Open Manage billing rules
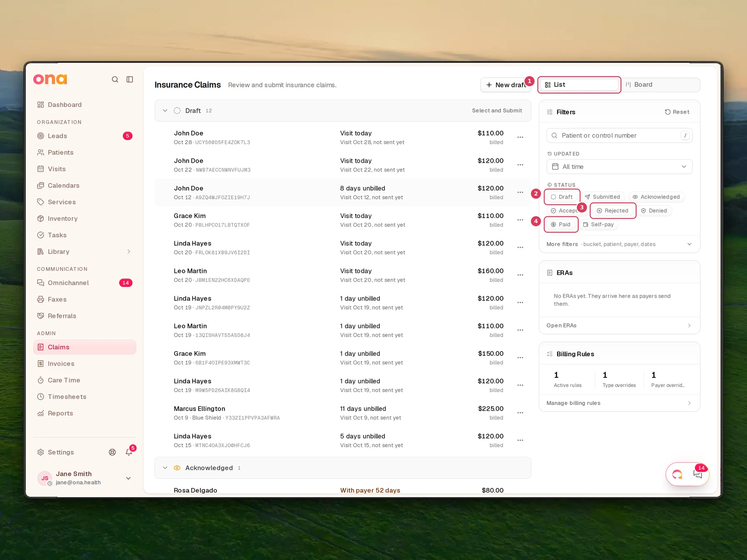Viewport: 747px width, 560px height. (619, 403)
